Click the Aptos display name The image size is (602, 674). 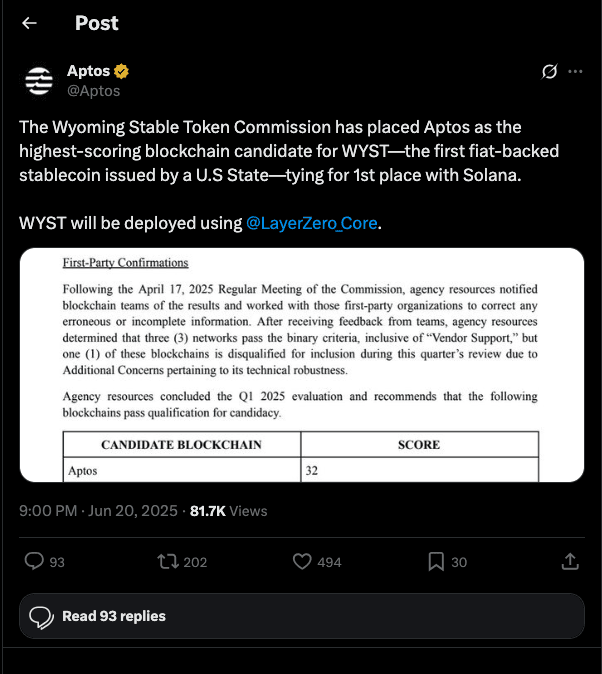point(88,72)
